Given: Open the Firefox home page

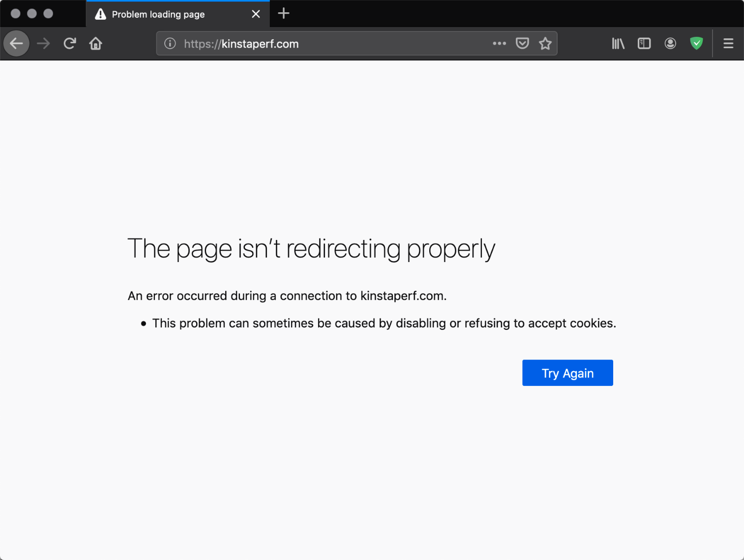Looking at the screenshot, I should point(95,43).
